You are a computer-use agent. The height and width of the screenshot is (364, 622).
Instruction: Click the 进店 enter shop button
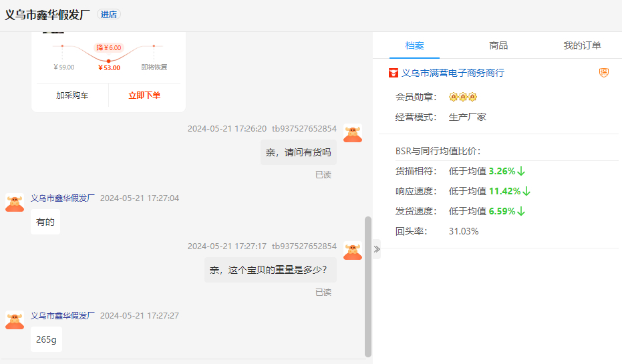[109, 15]
